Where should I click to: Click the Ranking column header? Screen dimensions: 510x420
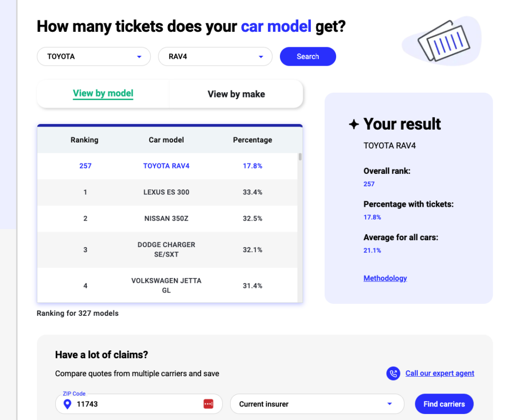[85, 140]
